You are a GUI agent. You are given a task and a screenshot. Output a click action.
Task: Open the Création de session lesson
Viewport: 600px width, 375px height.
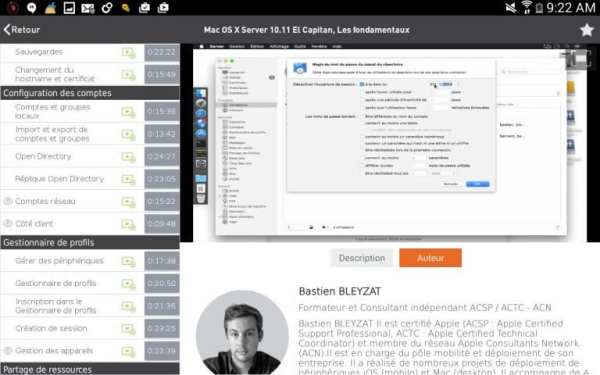coord(51,328)
